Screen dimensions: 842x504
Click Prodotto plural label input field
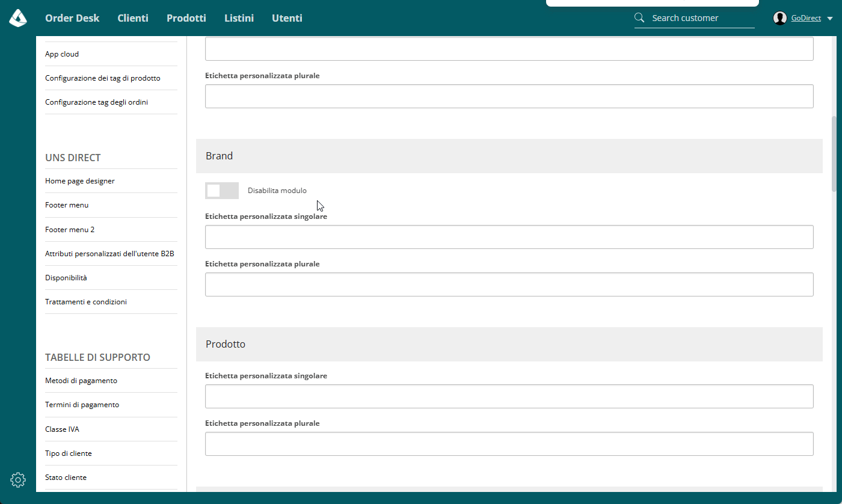click(x=509, y=444)
